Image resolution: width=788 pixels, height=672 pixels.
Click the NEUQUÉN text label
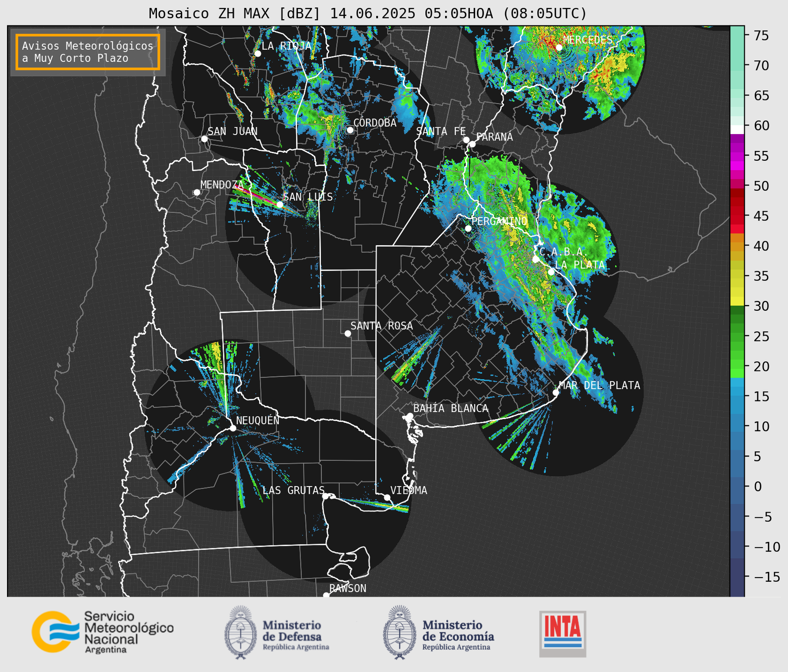[258, 420]
